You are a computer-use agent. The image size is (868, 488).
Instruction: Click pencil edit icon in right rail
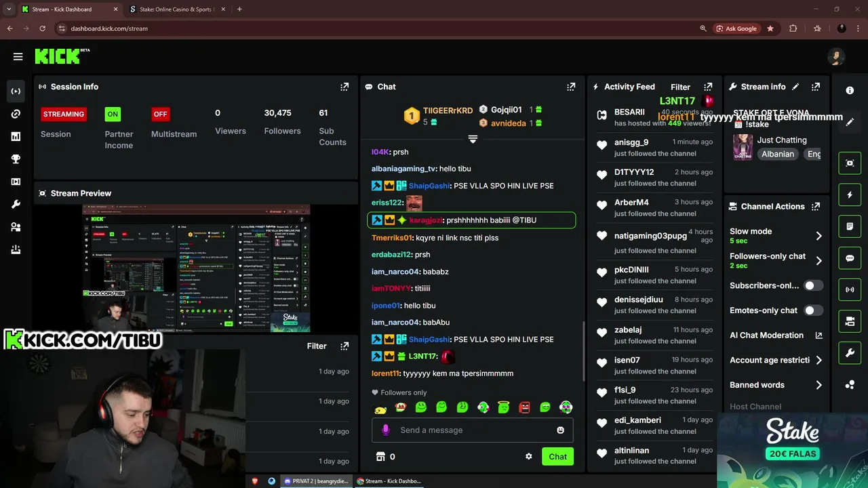850,122
